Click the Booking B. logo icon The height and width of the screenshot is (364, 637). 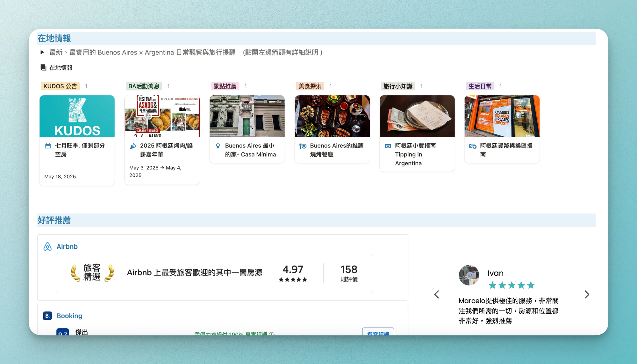coord(47,316)
